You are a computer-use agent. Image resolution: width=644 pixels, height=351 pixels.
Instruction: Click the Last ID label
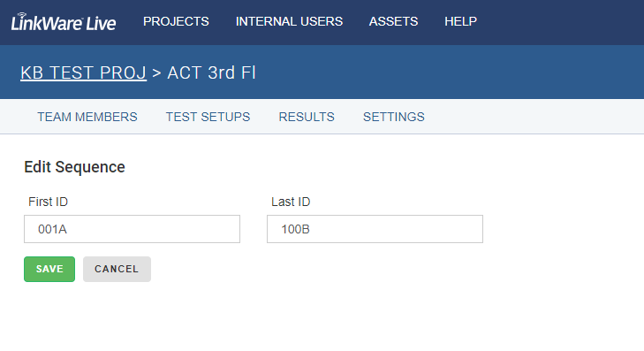point(291,202)
